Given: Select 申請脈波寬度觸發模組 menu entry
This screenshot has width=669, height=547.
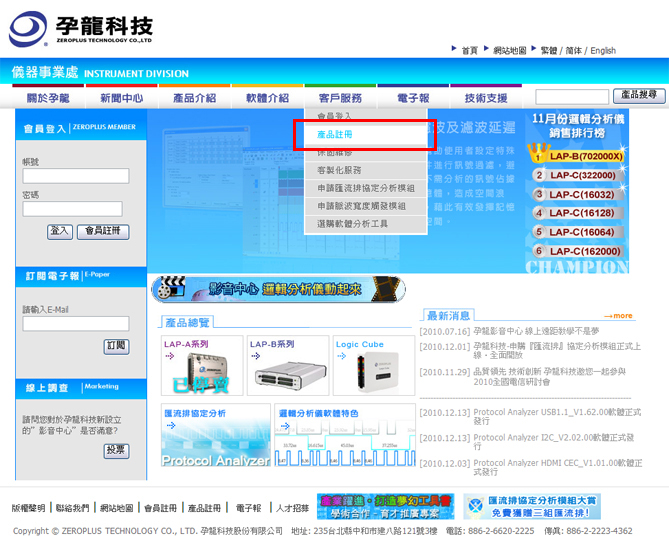Looking at the screenshot, I should click(x=366, y=206).
